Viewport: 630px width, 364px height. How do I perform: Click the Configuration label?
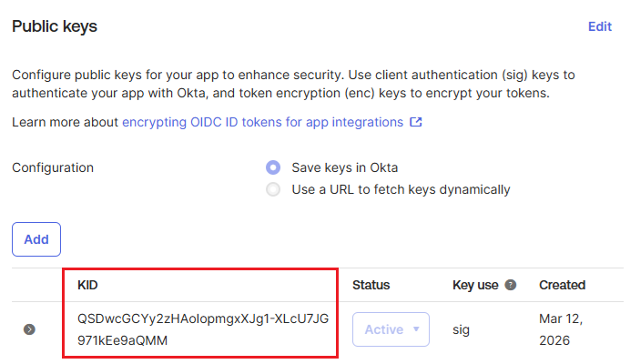[53, 167]
